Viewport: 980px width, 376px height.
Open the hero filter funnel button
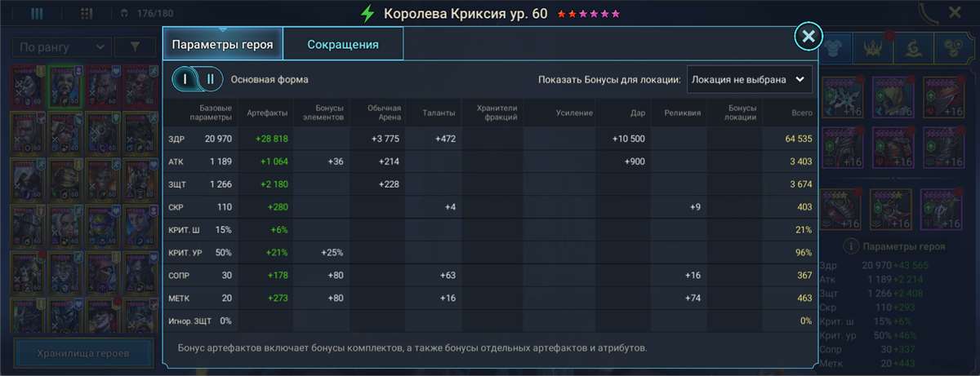pyautogui.click(x=135, y=47)
